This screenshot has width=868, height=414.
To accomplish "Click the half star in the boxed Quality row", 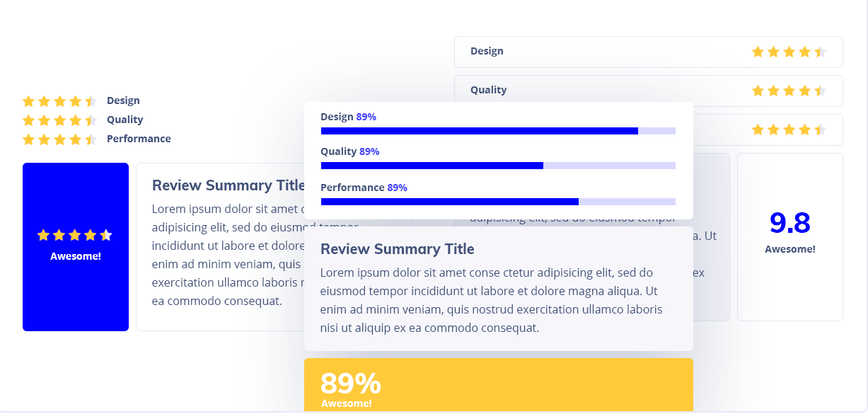I will (x=820, y=91).
